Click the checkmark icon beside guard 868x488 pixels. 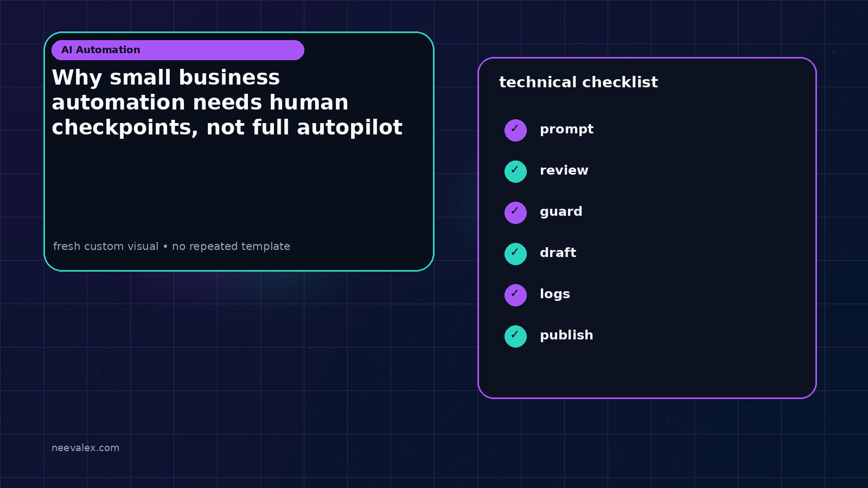point(515,213)
